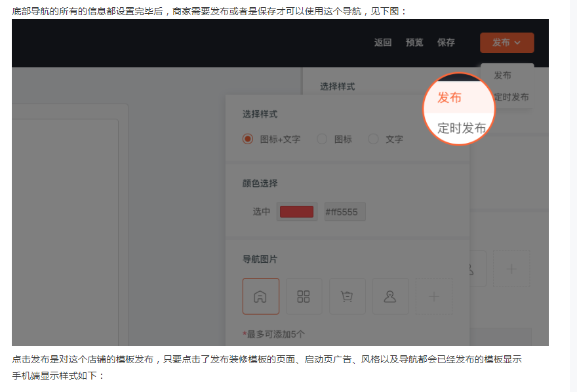Select the shopping cart navigation icon
The width and height of the screenshot is (577, 392).
click(347, 296)
